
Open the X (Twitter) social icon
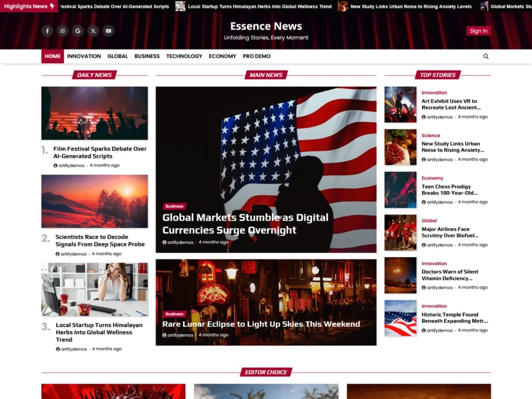click(x=93, y=31)
